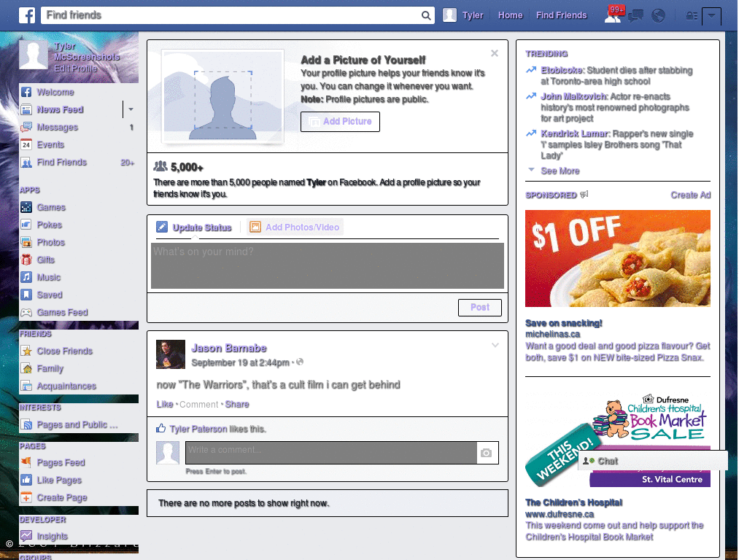747x560 pixels.
Task: Open the messages icon in top bar
Action: coord(635,16)
